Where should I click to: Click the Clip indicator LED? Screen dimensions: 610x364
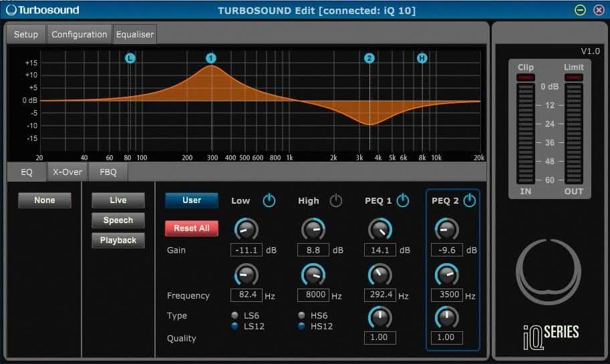(526, 77)
